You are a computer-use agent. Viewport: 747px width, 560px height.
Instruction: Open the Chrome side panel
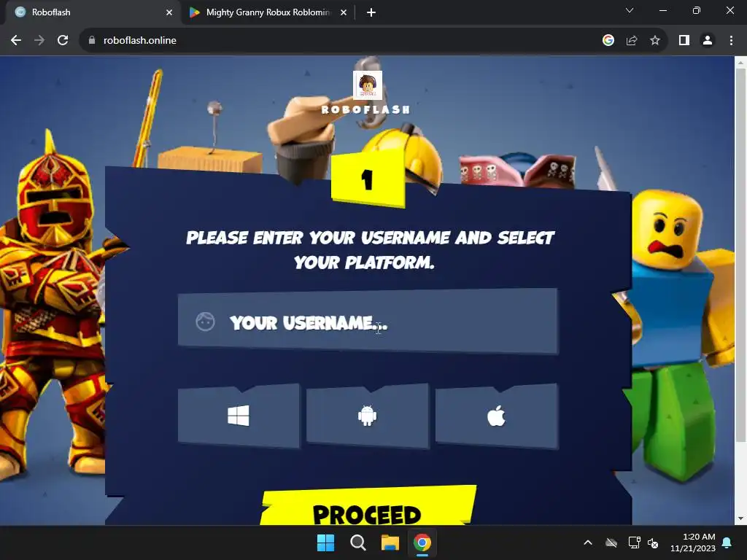[x=684, y=41]
